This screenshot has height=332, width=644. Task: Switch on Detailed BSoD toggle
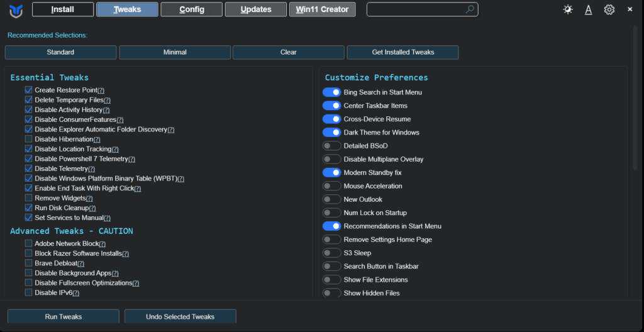click(331, 146)
